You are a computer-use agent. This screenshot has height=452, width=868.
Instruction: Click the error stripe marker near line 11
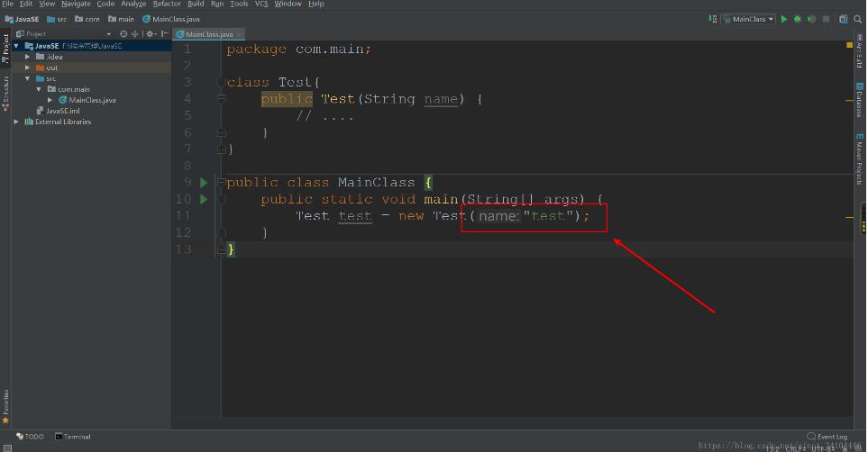(849, 217)
